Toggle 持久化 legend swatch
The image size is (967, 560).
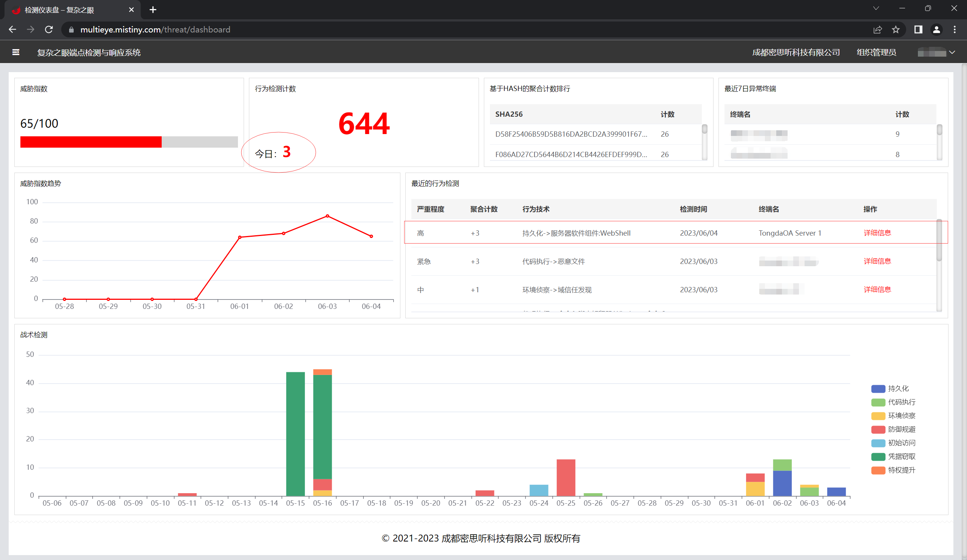click(x=878, y=389)
